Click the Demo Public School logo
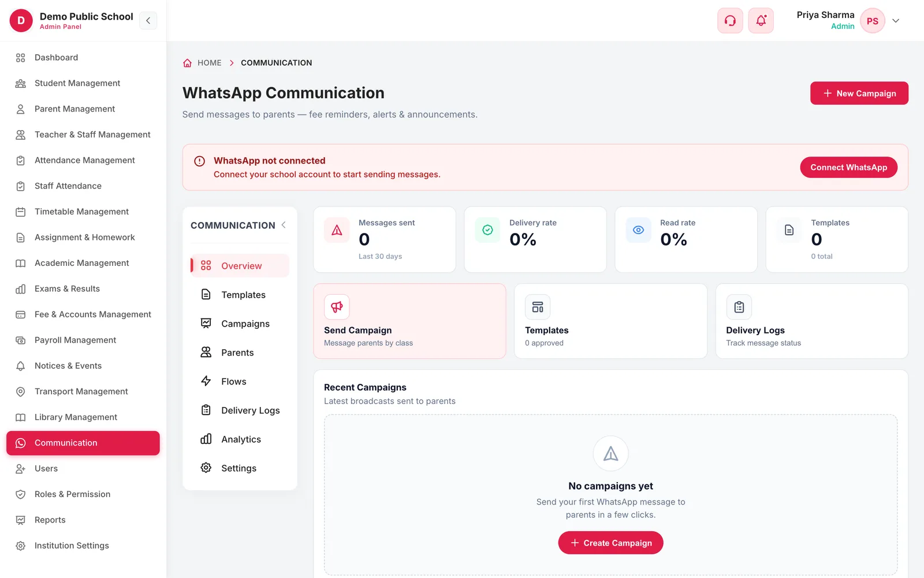Screen dimensions: 924x578 click(x=21, y=21)
